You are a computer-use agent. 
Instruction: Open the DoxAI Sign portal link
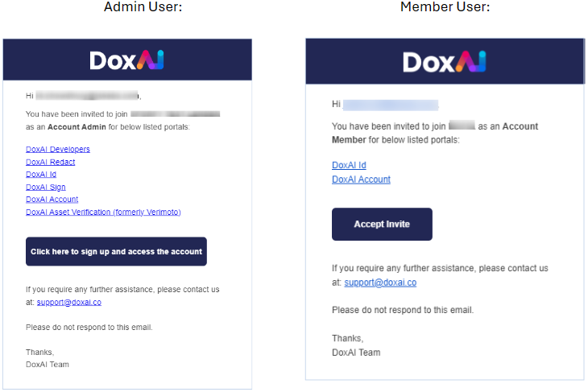click(46, 187)
